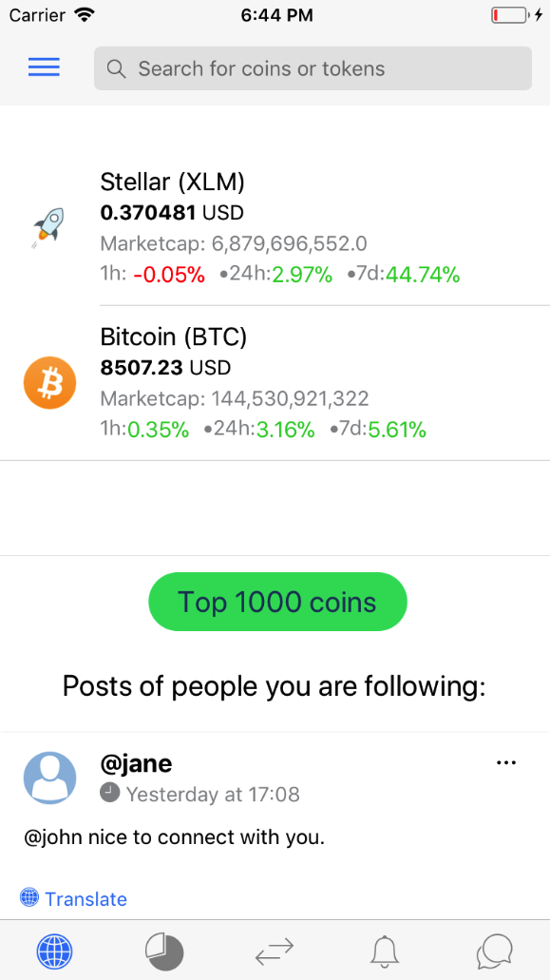
Task: Click the Translate globe icon on jane's post
Action: coord(28,897)
